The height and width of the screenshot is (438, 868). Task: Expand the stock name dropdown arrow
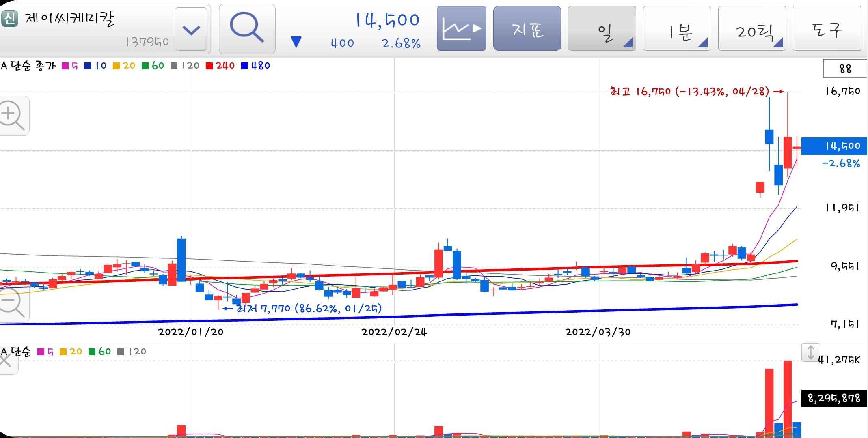point(191,29)
